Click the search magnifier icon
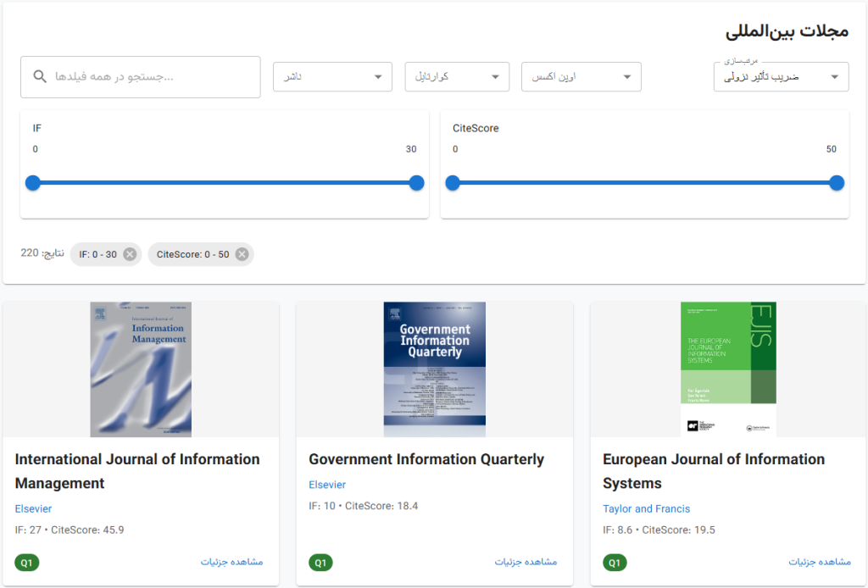 [40, 77]
